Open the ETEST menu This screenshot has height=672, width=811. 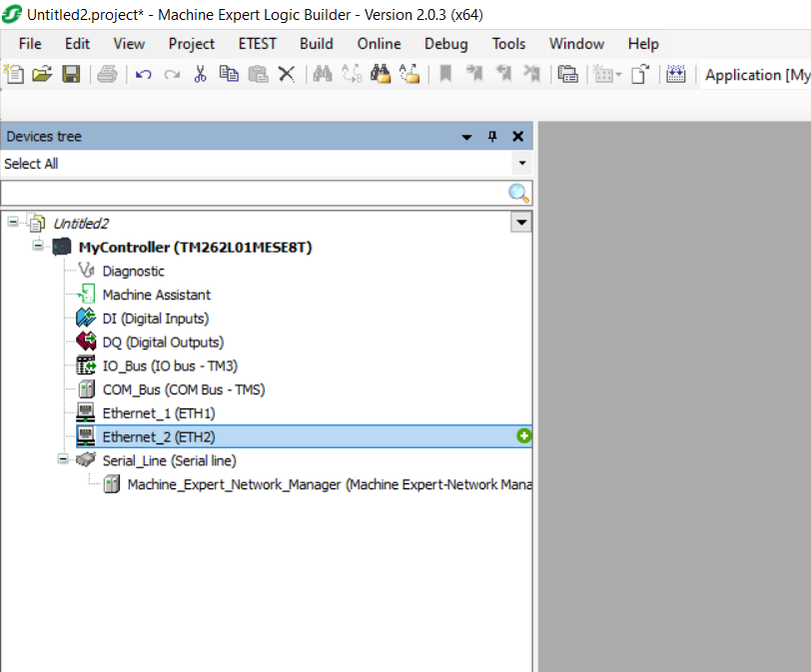(x=257, y=44)
